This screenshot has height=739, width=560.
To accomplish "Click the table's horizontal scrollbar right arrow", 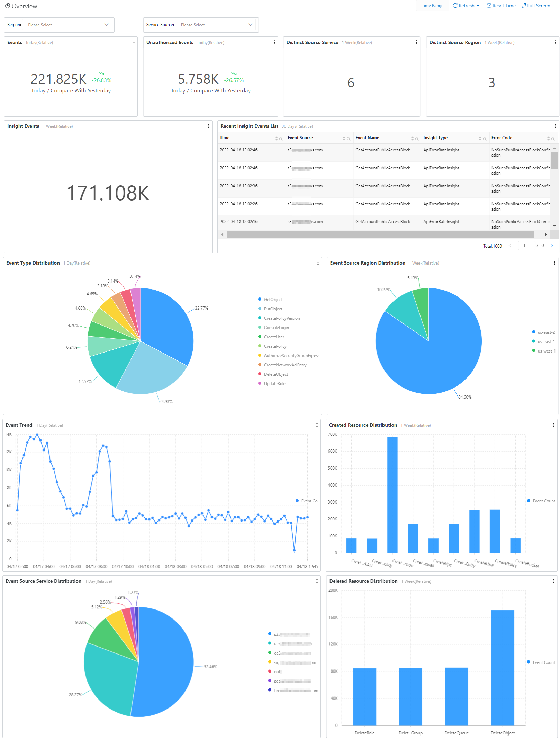I will (x=546, y=235).
